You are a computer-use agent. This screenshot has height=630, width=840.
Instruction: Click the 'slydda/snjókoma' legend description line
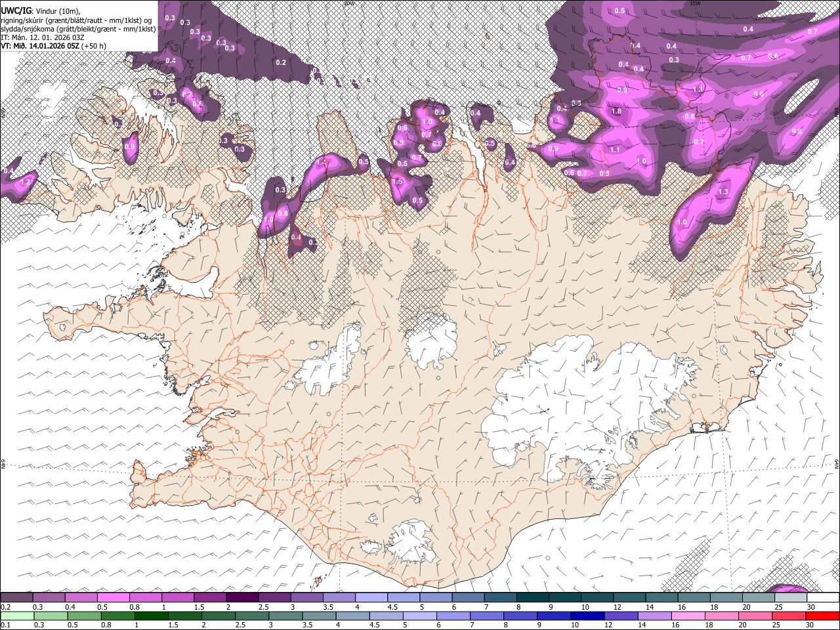78,29
